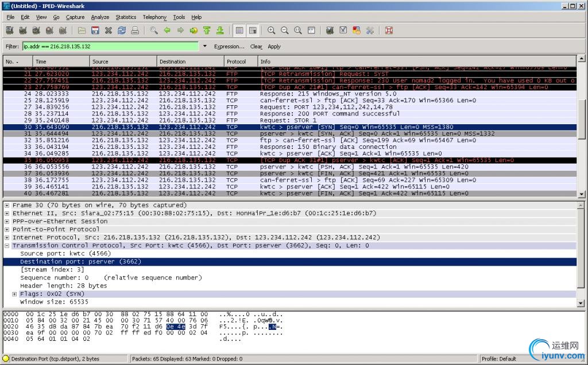Toggle the Colorize packet list button

[239, 30]
